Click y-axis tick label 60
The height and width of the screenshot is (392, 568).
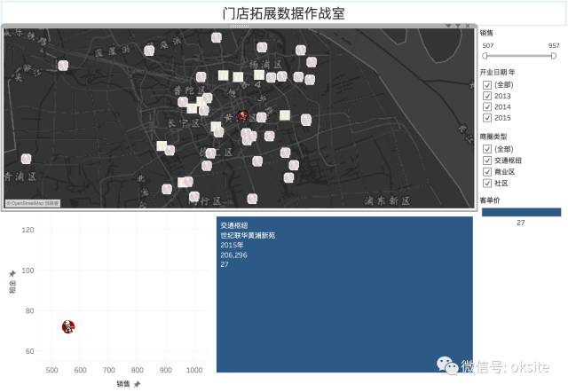point(29,351)
